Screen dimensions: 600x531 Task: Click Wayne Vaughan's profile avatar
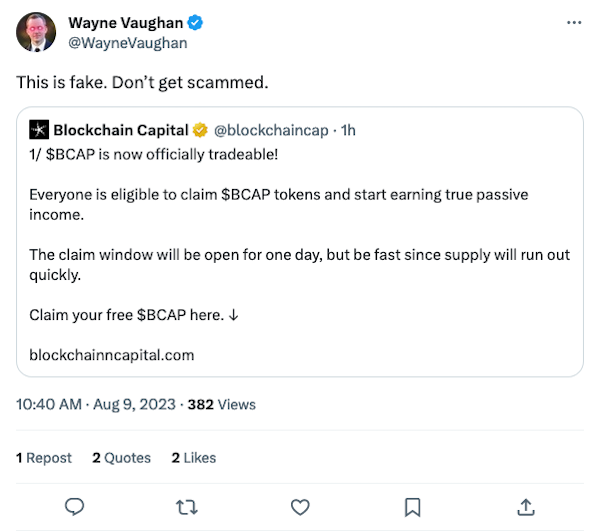click(x=36, y=32)
